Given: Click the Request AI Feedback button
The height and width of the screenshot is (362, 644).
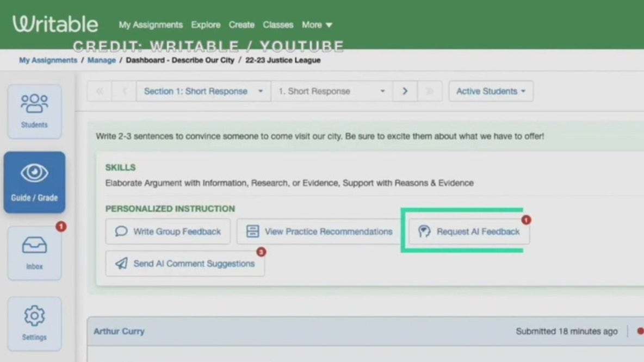Looking at the screenshot, I should 469,232.
